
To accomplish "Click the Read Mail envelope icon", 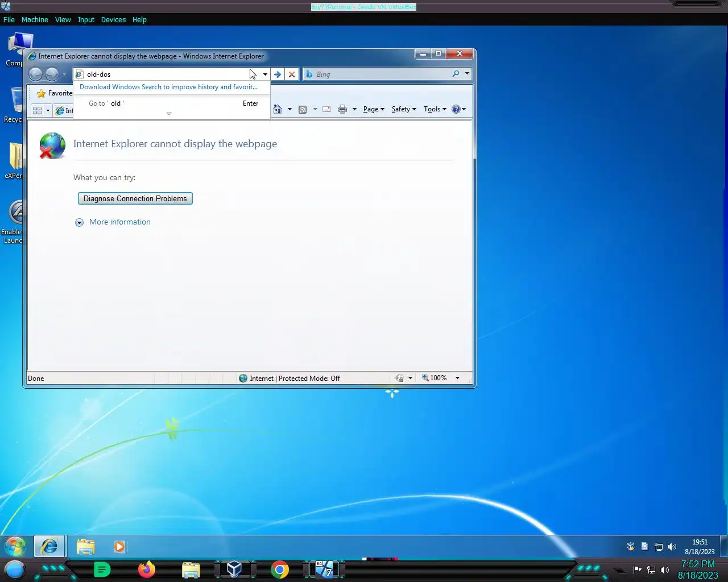I will [x=326, y=109].
